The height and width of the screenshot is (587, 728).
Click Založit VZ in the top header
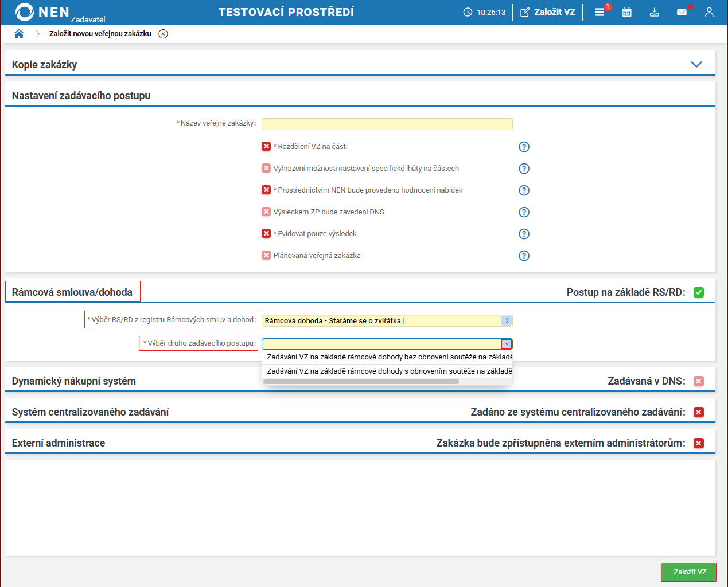[548, 12]
